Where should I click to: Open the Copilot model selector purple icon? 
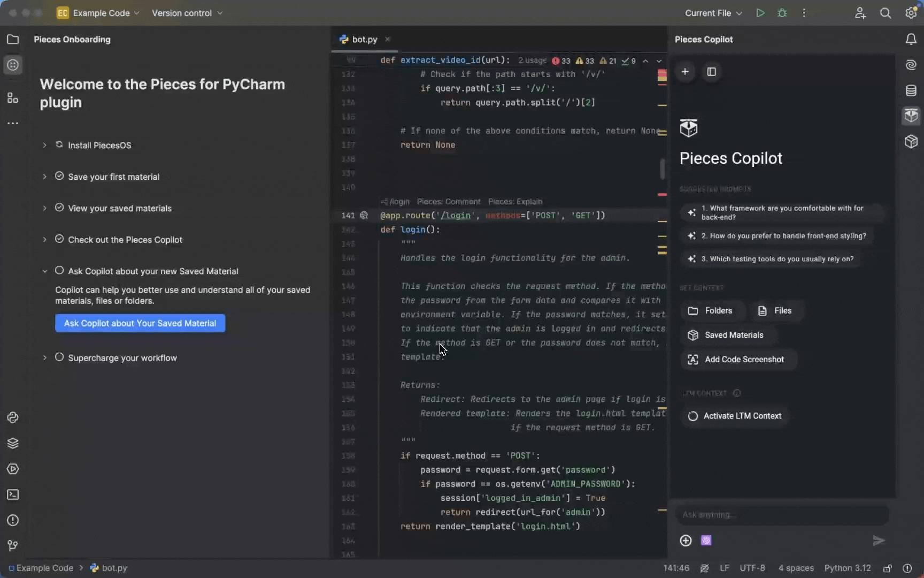(x=706, y=541)
